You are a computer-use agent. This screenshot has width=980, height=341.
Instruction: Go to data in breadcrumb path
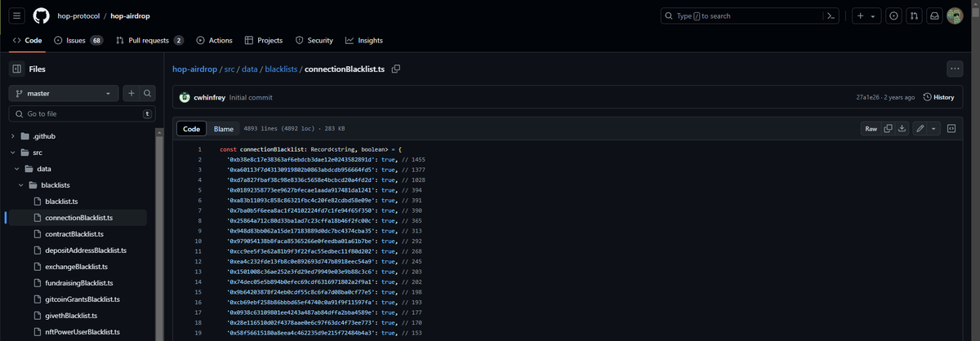pyautogui.click(x=249, y=69)
